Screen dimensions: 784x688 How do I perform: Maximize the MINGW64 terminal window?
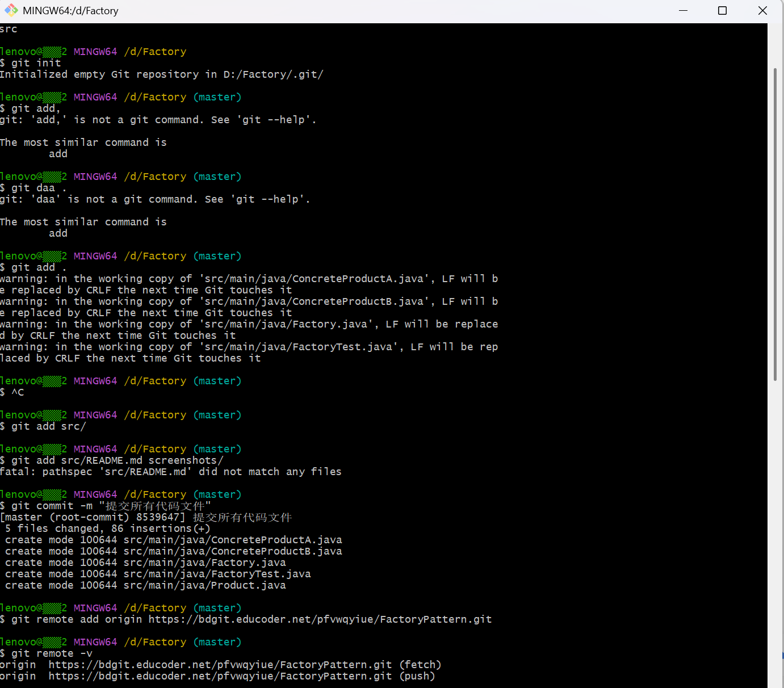[x=722, y=11]
